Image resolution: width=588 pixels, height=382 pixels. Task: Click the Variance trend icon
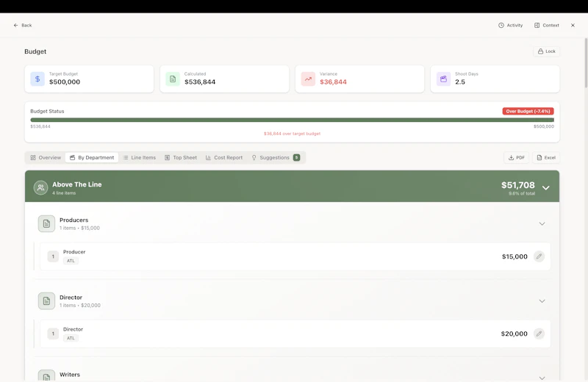[308, 79]
